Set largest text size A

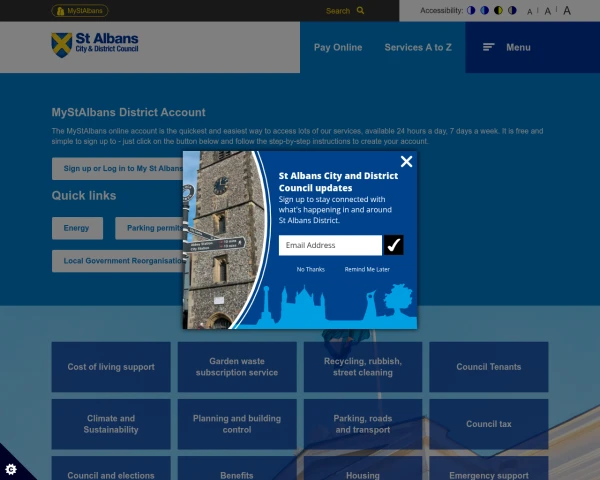pos(567,10)
